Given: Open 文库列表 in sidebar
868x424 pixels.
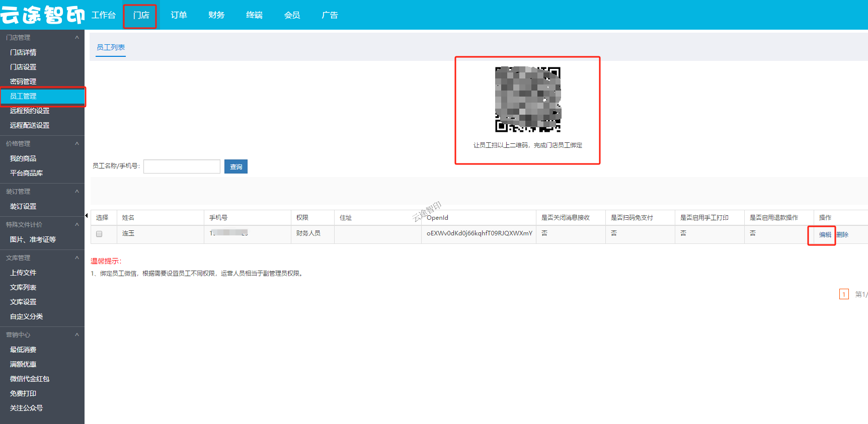Looking at the screenshot, I should point(23,287).
